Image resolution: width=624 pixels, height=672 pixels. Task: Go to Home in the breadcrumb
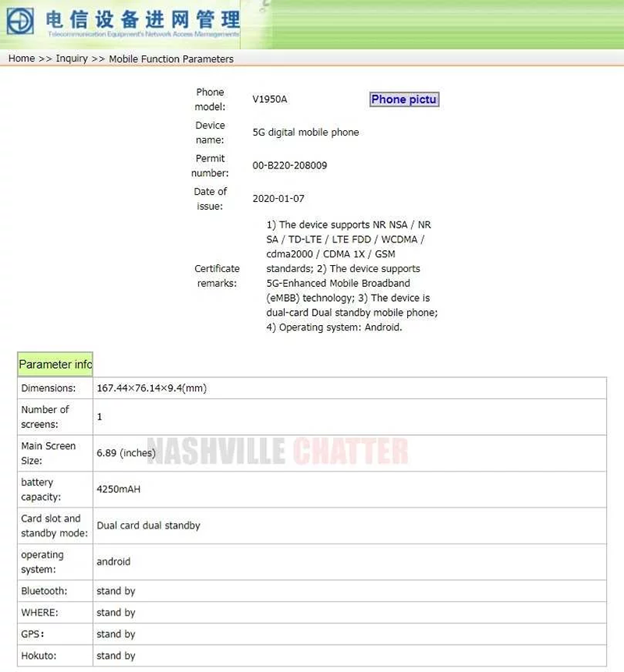(x=21, y=58)
